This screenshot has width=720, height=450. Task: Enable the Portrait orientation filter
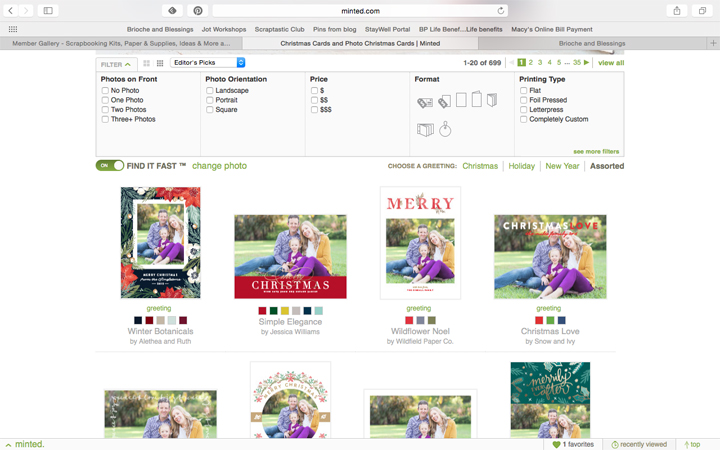pos(210,100)
